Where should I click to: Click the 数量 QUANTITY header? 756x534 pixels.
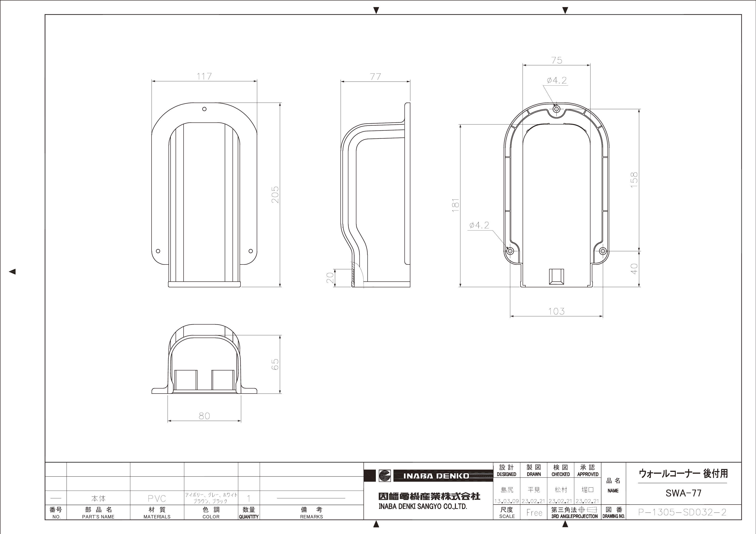coord(249,513)
